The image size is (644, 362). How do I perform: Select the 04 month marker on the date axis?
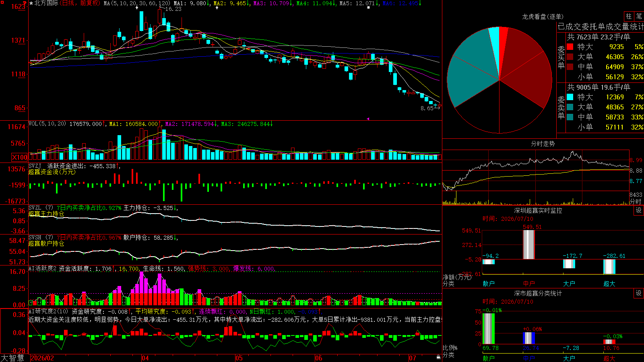[x=145, y=358]
